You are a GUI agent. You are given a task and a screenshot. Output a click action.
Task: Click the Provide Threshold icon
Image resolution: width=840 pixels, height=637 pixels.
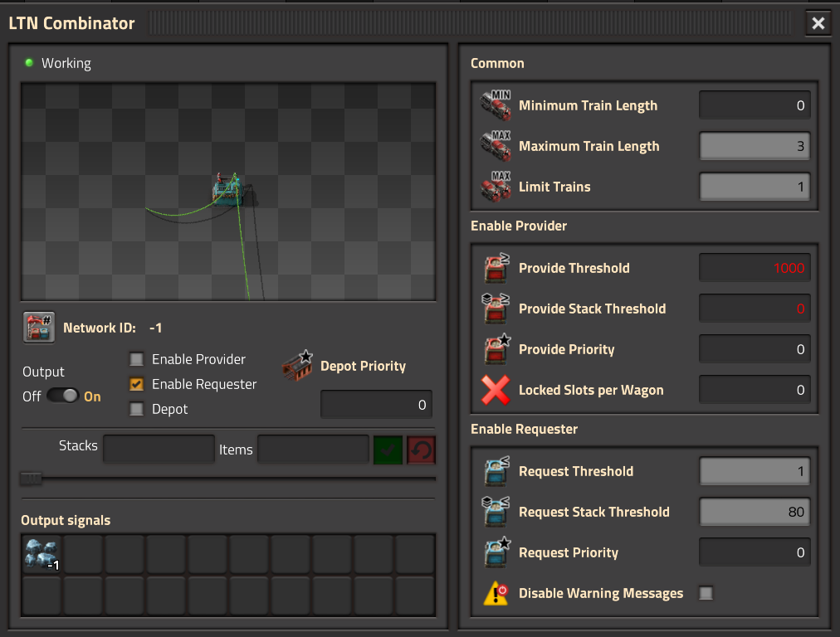click(496, 268)
